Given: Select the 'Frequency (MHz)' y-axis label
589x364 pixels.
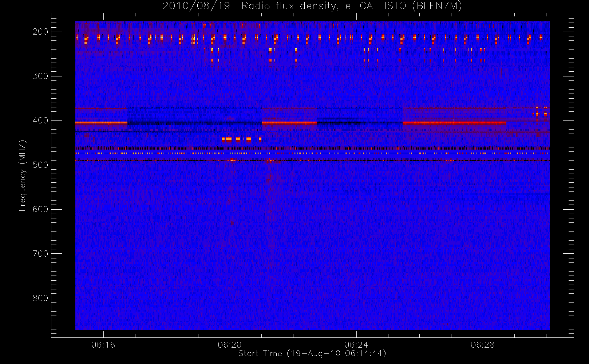Looking at the screenshot, I should coord(23,175).
